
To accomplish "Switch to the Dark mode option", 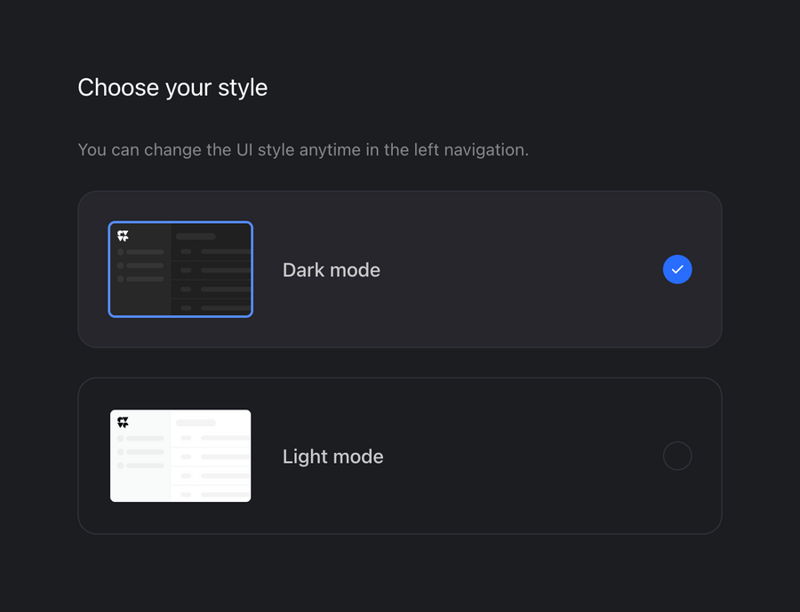I will (x=400, y=269).
